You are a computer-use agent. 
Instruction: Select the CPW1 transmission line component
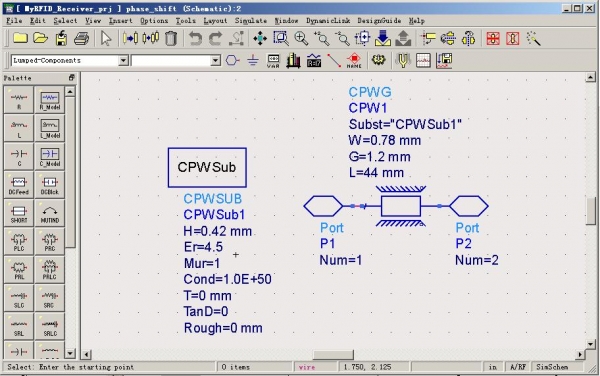coord(401,206)
